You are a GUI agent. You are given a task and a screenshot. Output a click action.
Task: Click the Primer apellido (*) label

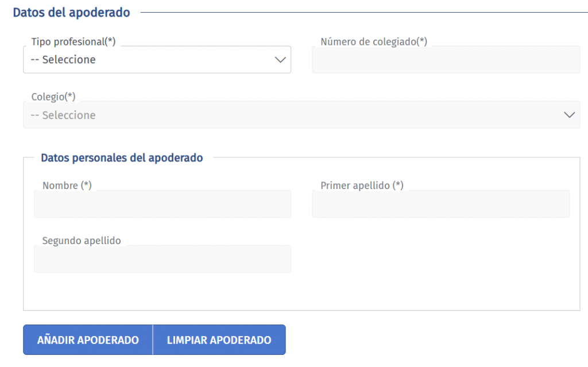click(362, 186)
